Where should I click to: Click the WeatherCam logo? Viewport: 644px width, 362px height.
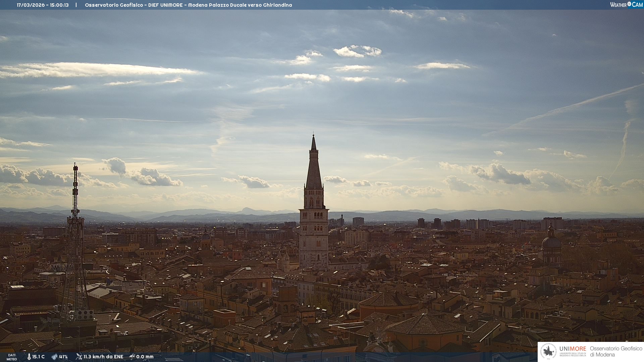coord(626,5)
